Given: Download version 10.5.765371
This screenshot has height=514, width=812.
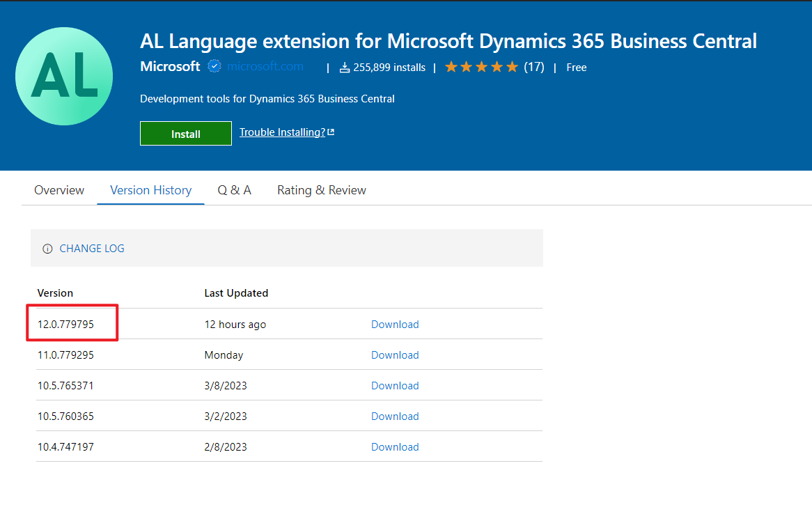Looking at the screenshot, I should pos(395,386).
